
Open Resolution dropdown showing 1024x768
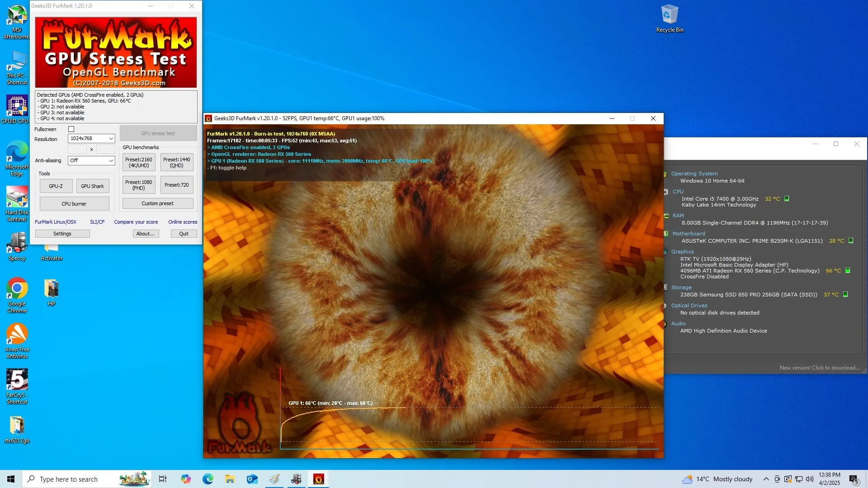(x=91, y=139)
